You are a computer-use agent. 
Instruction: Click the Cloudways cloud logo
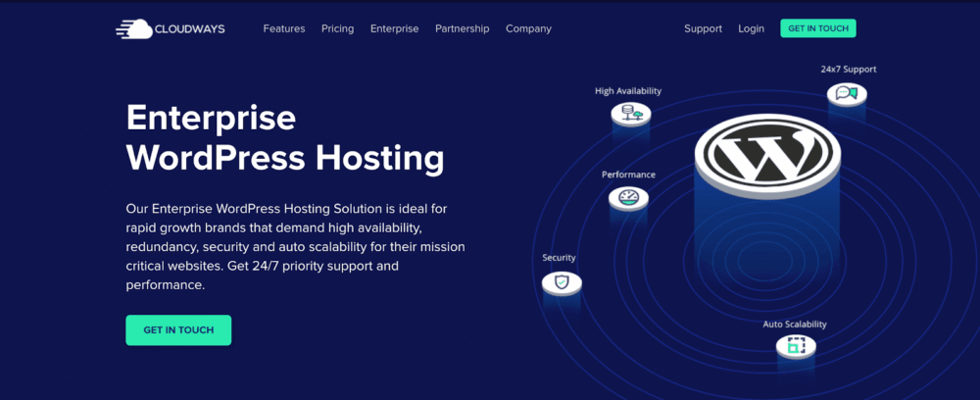tap(134, 29)
